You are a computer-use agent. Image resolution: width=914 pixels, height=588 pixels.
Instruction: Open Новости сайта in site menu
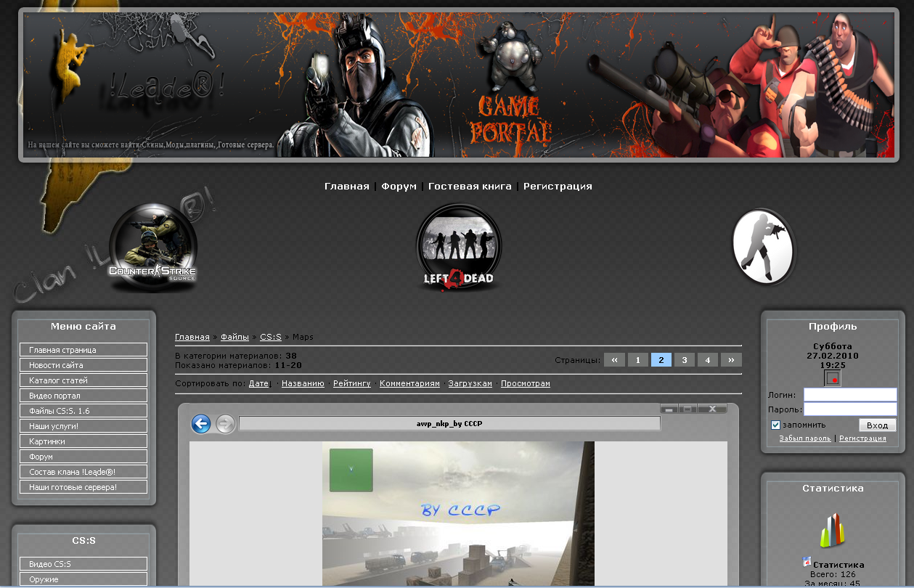point(83,365)
